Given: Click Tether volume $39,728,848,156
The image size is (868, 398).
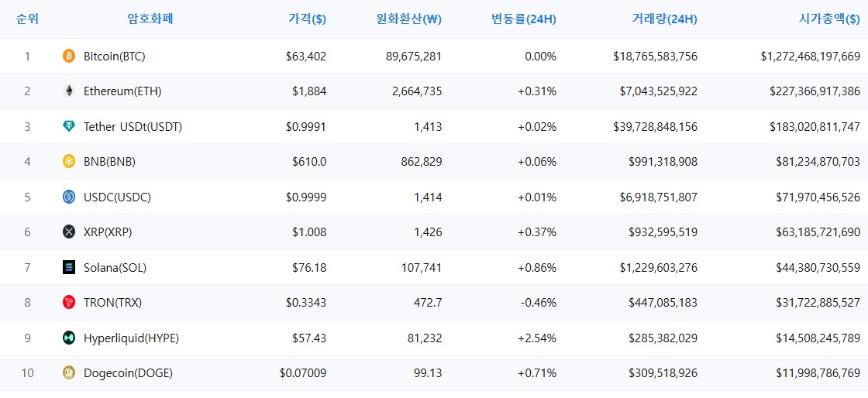Looking at the screenshot, I should tap(656, 126).
